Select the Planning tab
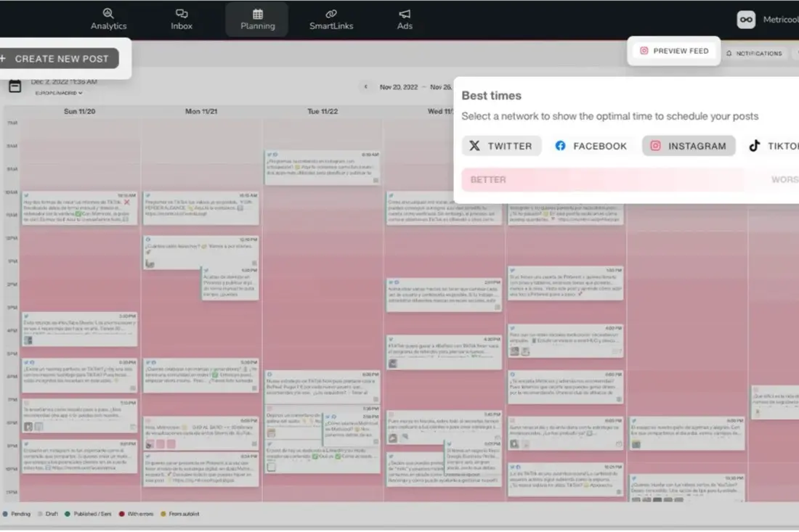This screenshot has width=799, height=532. coord(257,20)
